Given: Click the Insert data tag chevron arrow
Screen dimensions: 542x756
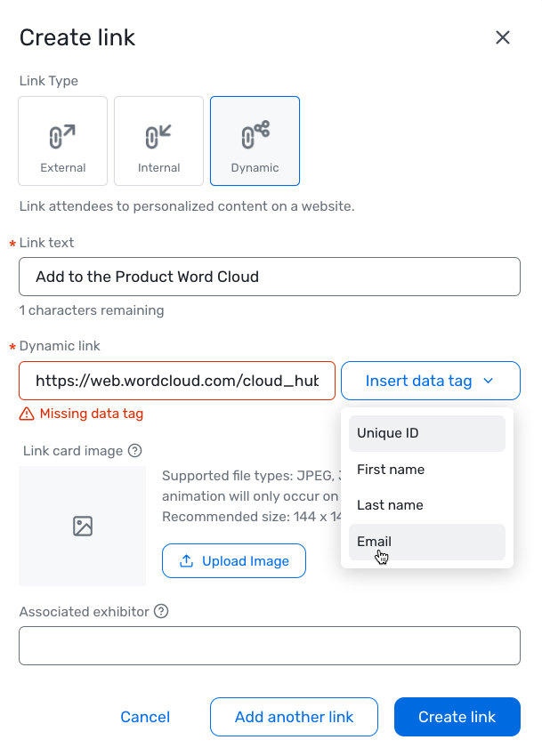Looking at the screenshot, I should coord(488,380).
